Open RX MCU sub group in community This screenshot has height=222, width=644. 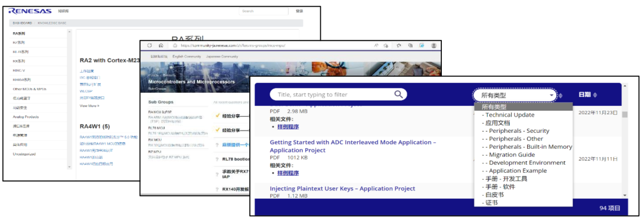tap(154, 140)
